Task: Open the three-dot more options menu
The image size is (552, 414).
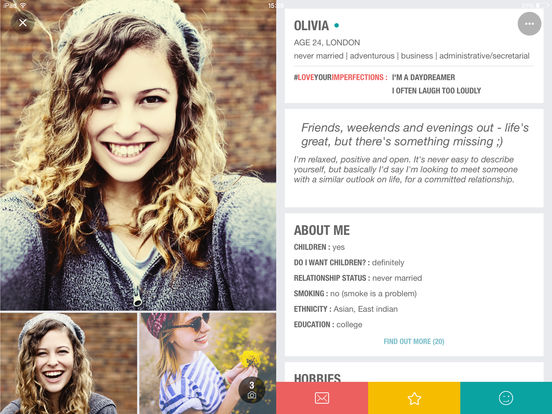Action: pyautogui.click(x=529, y=24)
